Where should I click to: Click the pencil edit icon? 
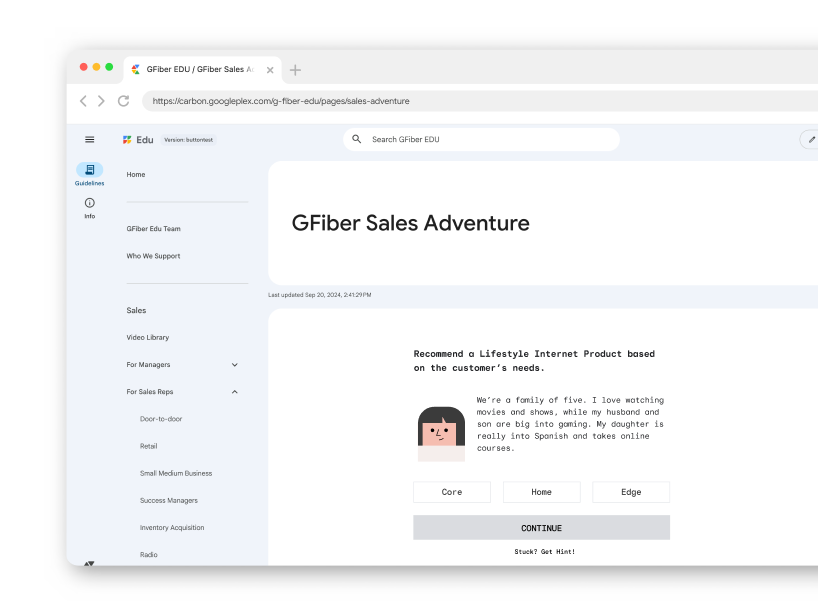tap(811, 139)
